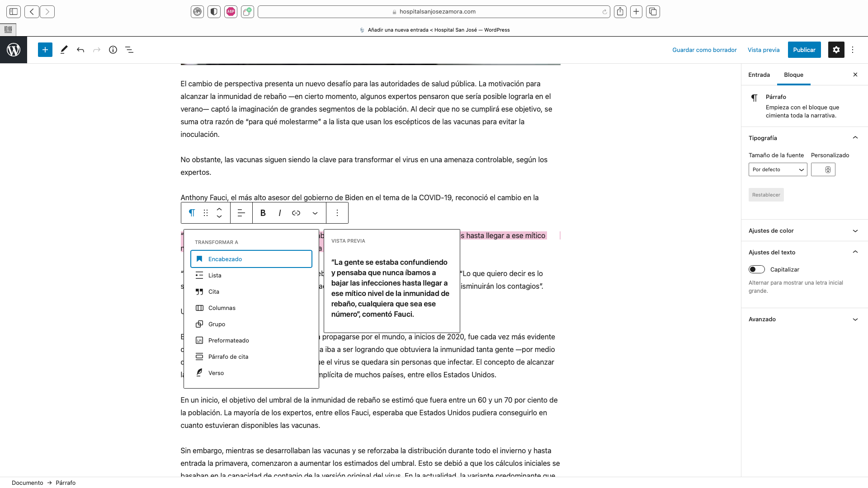Go forward in Safari browser
Image resolution: width=868 pixels, height=488 pixels.
click(47, 11)
